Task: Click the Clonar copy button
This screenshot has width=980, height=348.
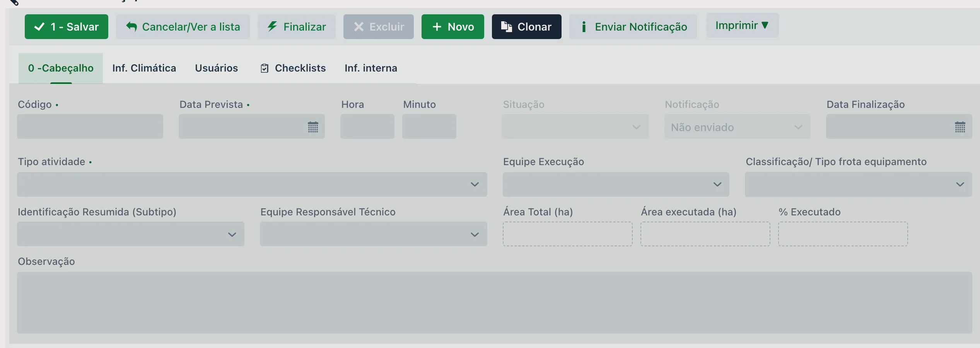Action: click(x=526, y=27)
